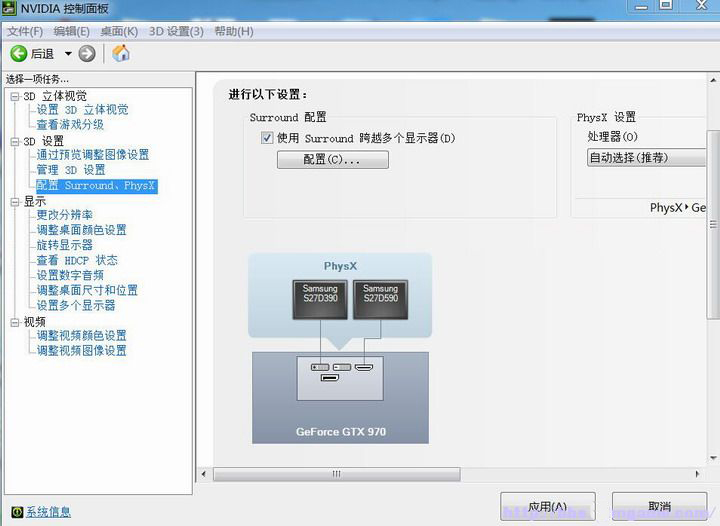Screen dimensions: 720x526
Task: Select 配置 Surround、PhysX task
Action: pos(97,186)
